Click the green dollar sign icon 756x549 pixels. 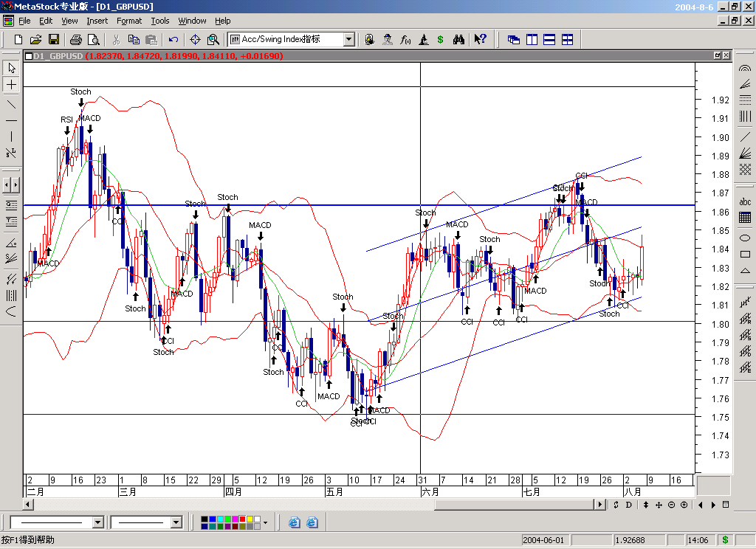pos(441,39)
